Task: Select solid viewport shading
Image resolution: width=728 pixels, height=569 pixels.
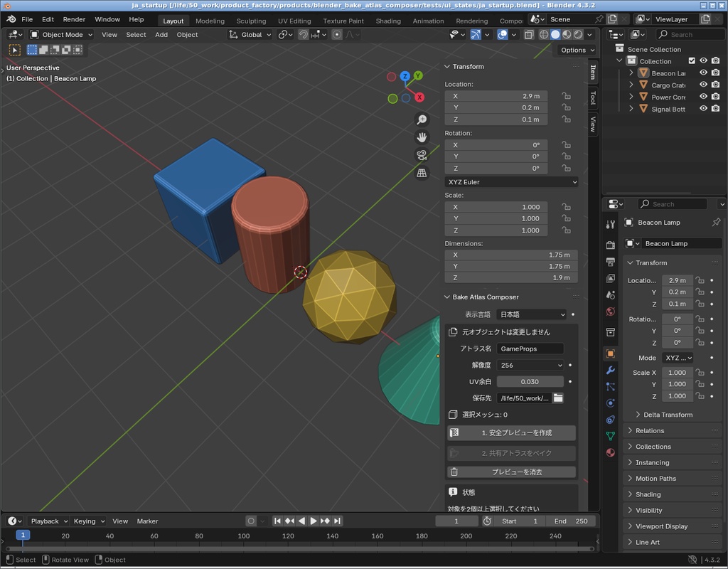Action: click(x=555, y=34)
